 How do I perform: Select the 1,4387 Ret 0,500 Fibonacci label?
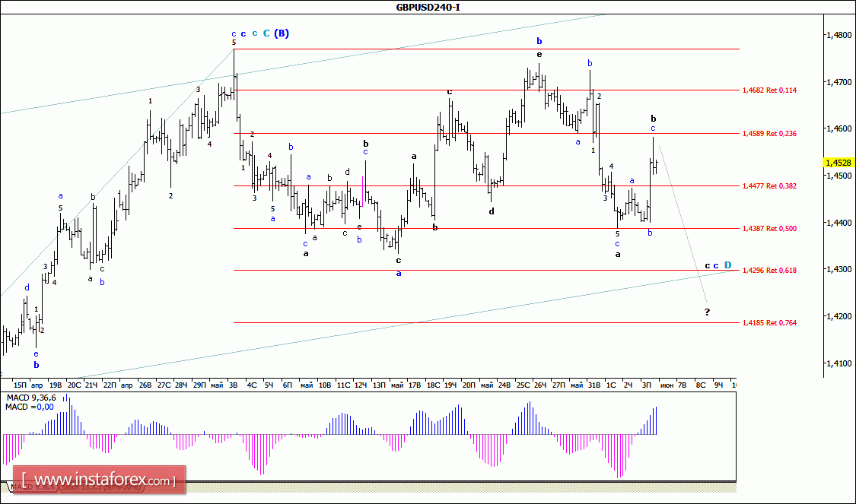click(768, 228)
